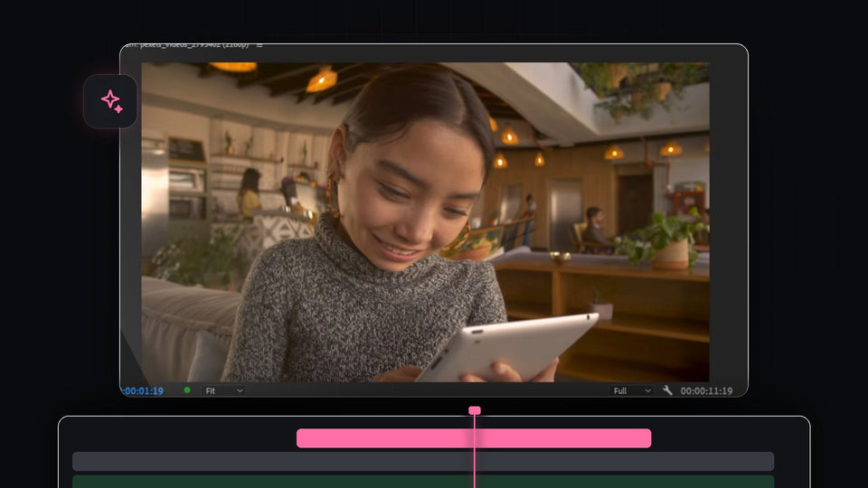Select the pexels_videos program monitor tab

186,45
